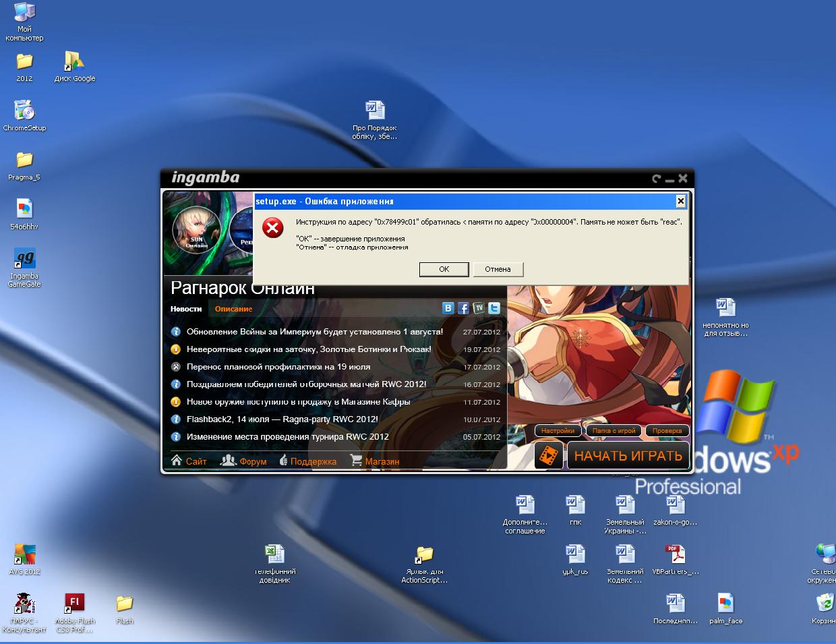Screen dimensions: 836x644
Task: Select the SUN Онлайн game avatar
Action: [x=196, y=231]
